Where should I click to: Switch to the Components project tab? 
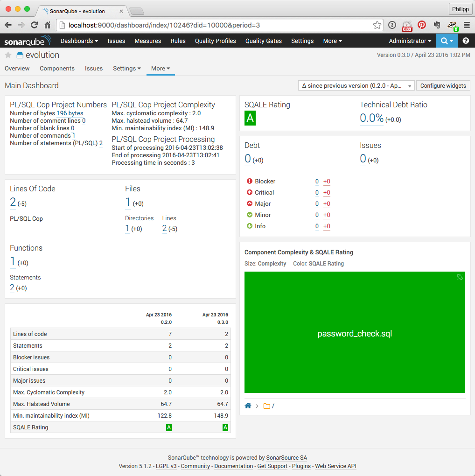[x=57, y=68]
